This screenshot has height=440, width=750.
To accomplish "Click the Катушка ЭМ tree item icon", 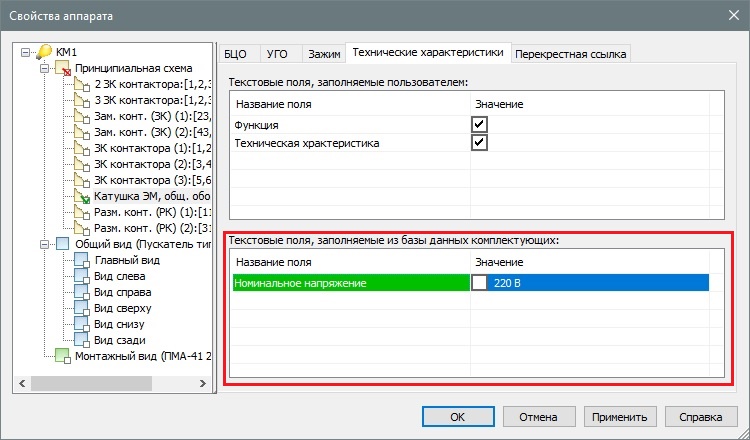I will click(x=83, y=197).
